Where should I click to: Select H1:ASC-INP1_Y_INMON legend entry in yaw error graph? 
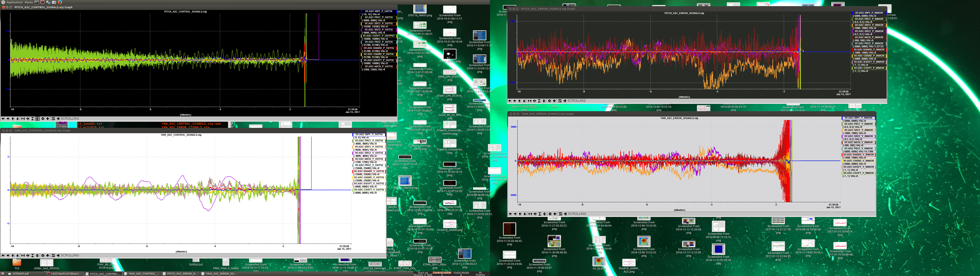(859, 118)
